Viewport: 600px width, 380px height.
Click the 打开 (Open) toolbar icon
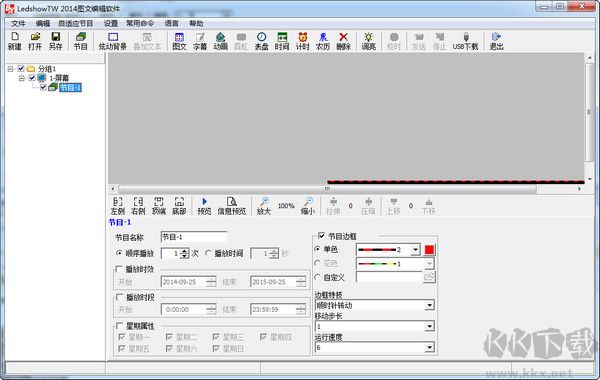35,41
